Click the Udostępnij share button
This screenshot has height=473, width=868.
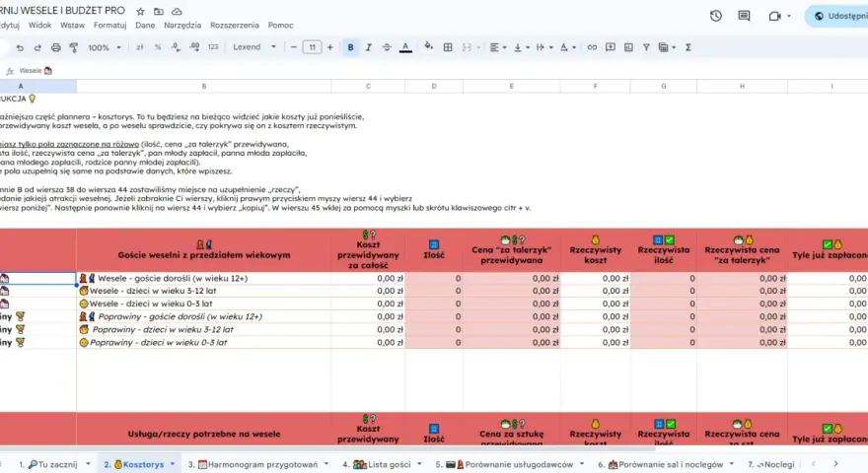coord(837,16)
